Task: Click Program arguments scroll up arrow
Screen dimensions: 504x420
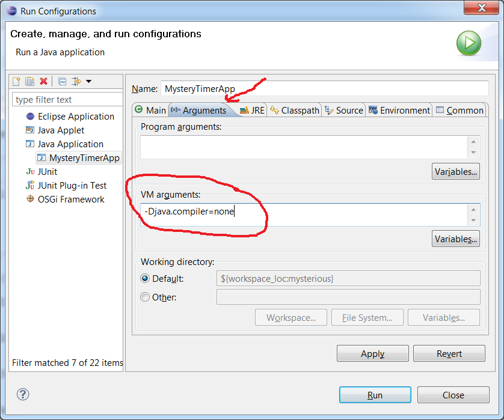Action: [x=473, y=142]
